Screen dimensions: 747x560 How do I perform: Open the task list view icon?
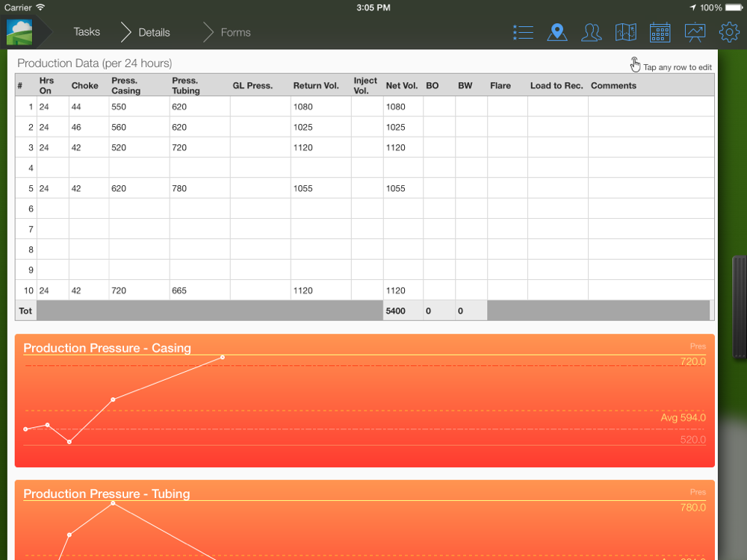tap(523, 32)
